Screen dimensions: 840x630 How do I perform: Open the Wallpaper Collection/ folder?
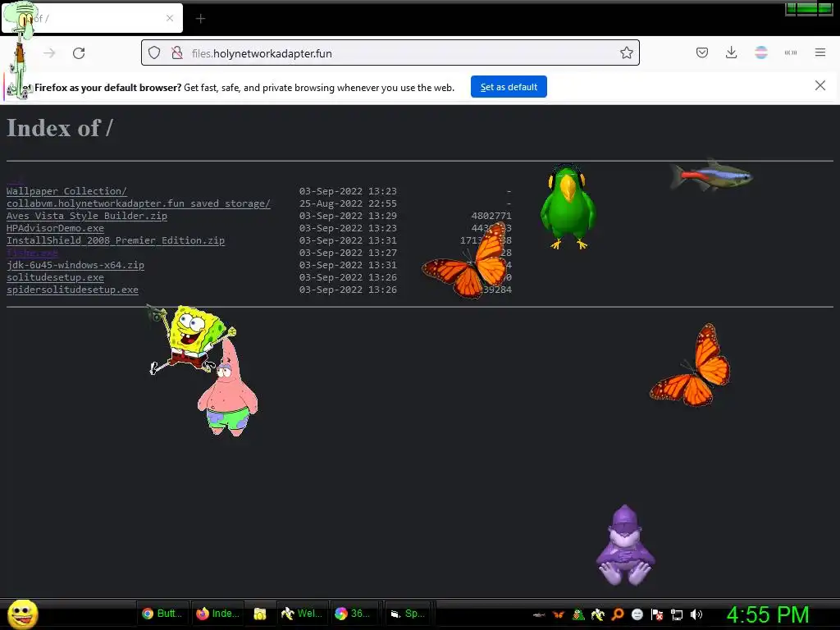coord(66,191)
